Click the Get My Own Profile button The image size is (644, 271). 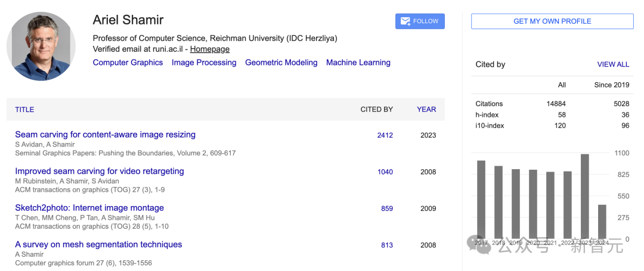point(552,21)
